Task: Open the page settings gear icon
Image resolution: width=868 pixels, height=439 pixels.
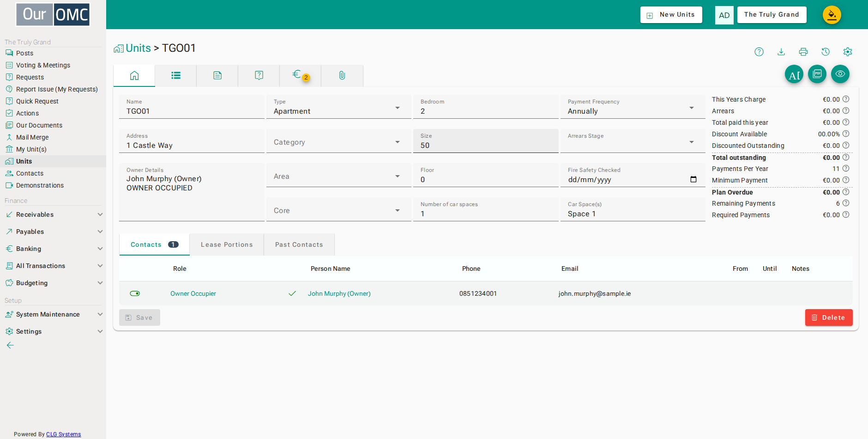Action: [848, 52]
